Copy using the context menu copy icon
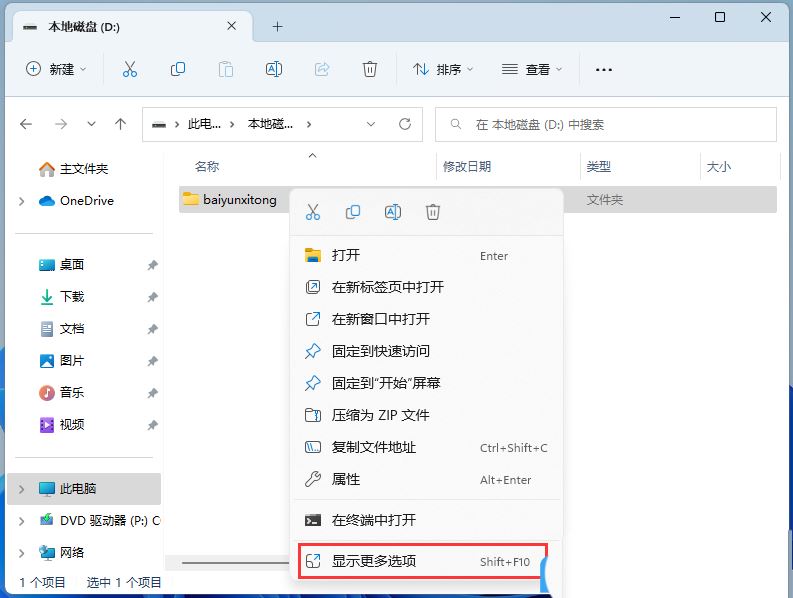The image size is (793, 598). (353, 212)
